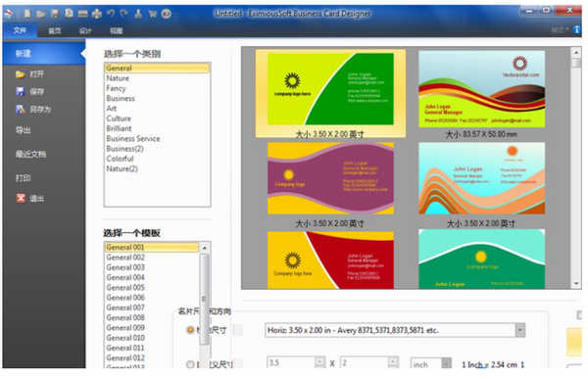Click the blue info icon at top right
Viewport: 588px width, 379px height.
click(x=576, y=29)
